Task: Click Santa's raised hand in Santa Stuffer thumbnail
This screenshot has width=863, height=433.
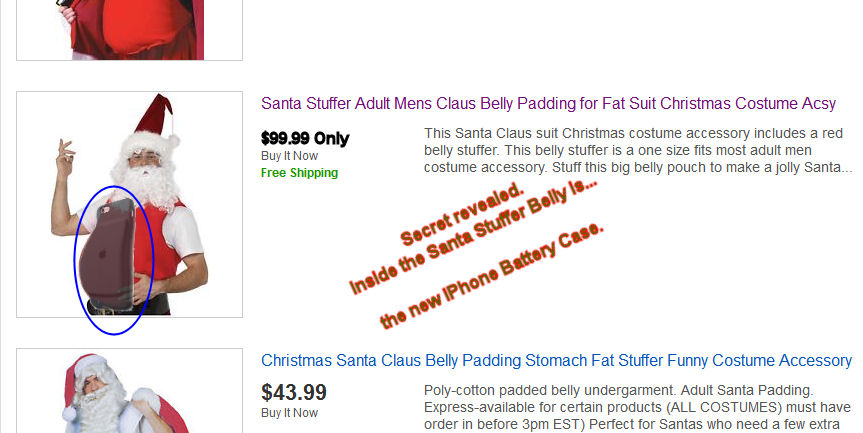Action: [66, 153]
